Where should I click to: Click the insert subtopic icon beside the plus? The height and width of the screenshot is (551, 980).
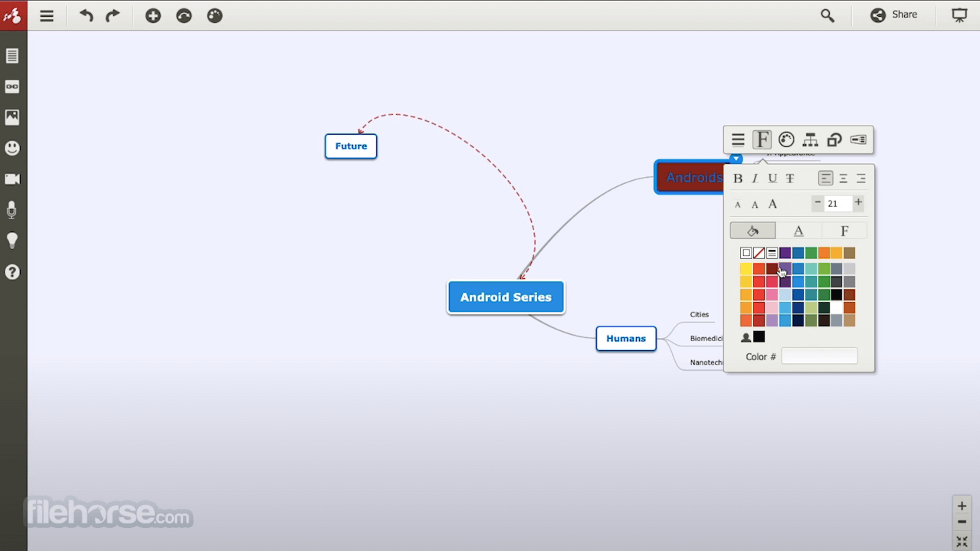tap(184, 15)
